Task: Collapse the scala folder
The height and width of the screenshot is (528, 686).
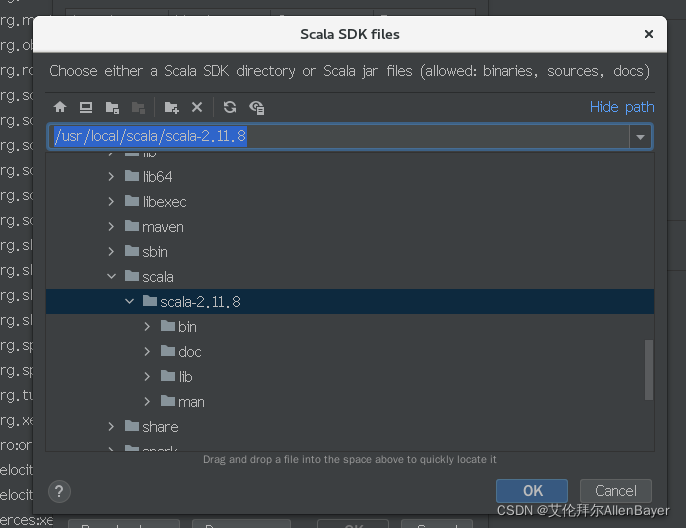Action: [112, 276]
